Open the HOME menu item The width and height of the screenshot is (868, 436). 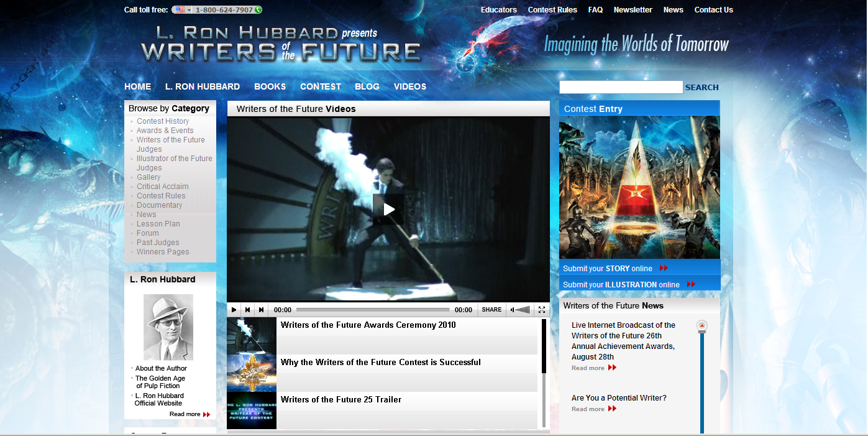(x=137, y=86)
